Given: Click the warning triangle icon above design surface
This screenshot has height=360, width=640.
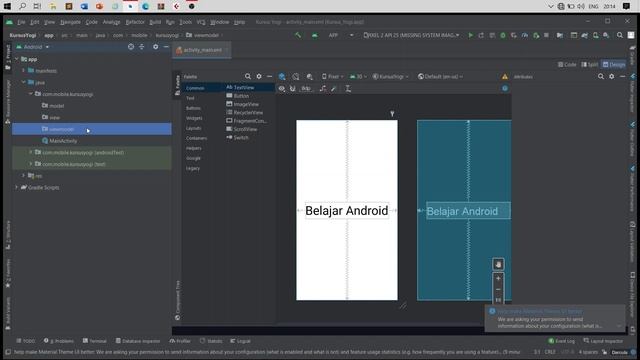Looking at the screenshot, I should click(505, 77).
